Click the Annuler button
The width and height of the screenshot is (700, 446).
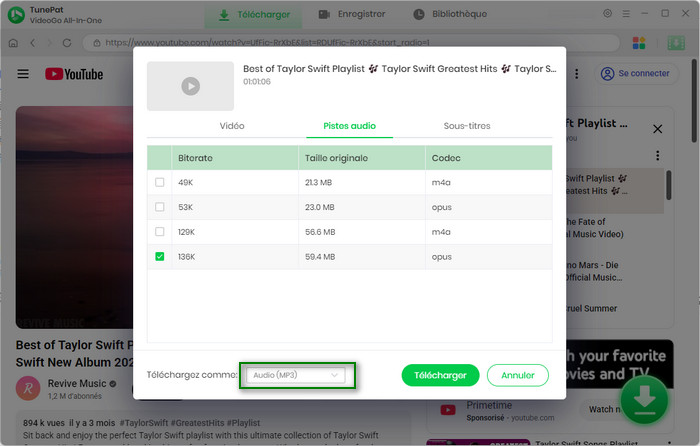click(x=518, y=375)
